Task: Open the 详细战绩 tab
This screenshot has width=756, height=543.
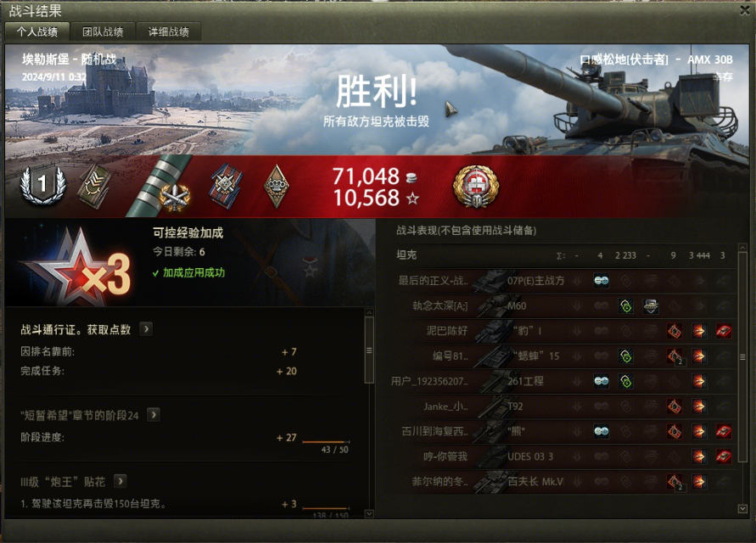Action: point(168,32)
